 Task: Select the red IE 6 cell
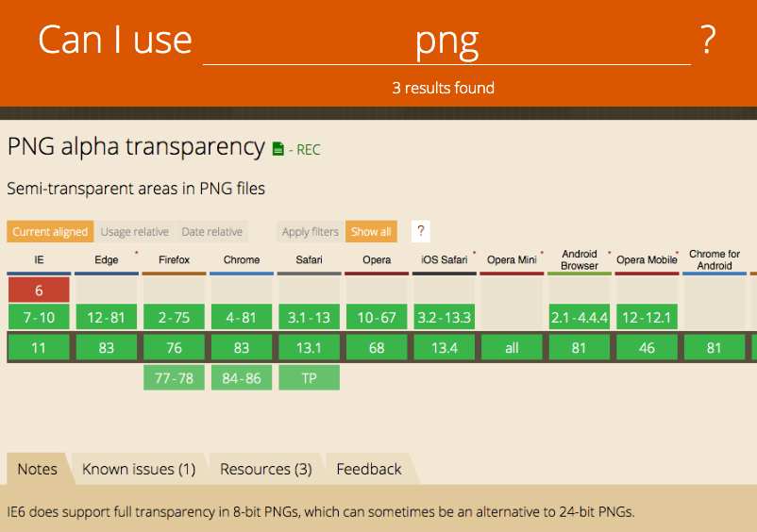[39, 291]
